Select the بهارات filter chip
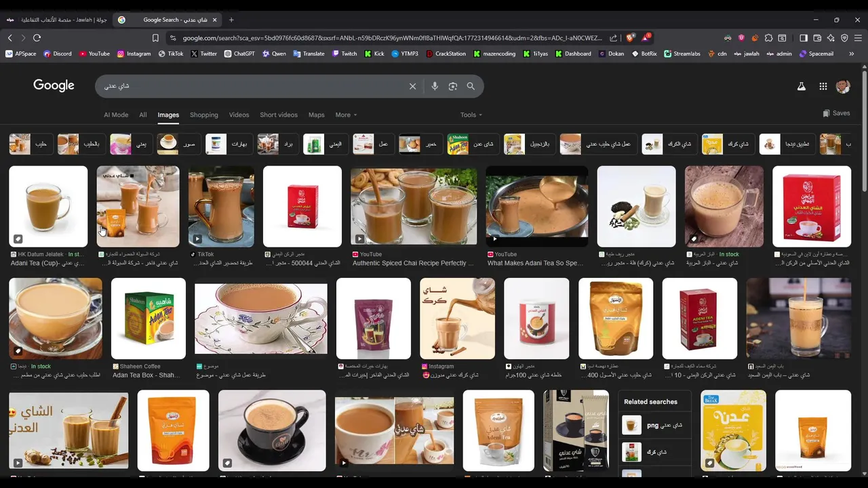 [x=228, y=144]
